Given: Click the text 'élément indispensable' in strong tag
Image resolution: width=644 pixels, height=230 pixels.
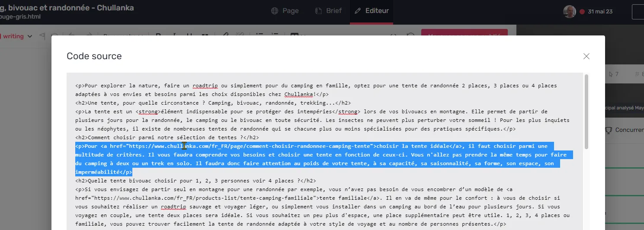Looking at the screenshot, I should coord(194,112).
